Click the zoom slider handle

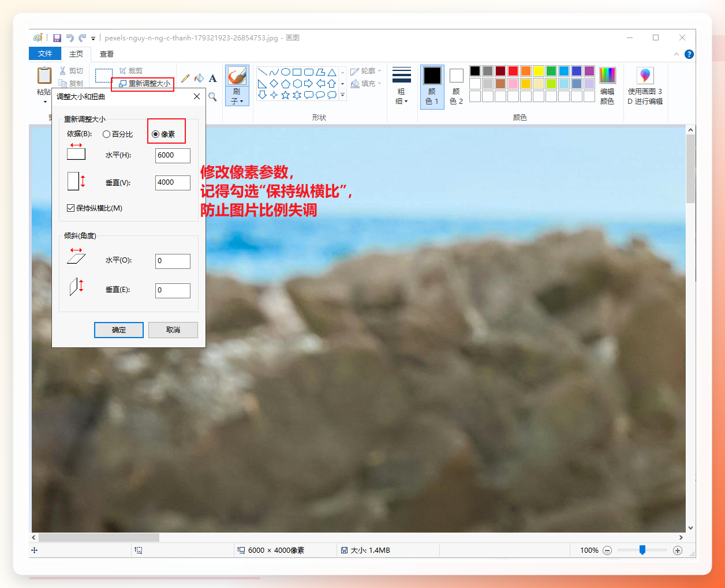tap(642, 550)
